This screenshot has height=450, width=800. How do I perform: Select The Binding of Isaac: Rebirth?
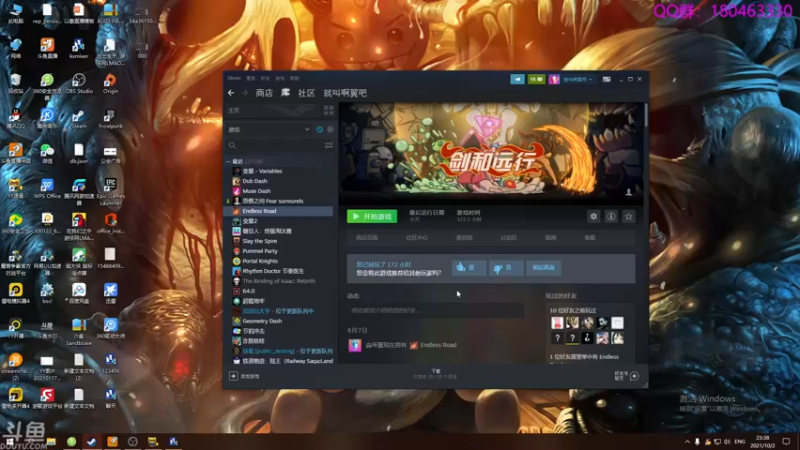279,281
